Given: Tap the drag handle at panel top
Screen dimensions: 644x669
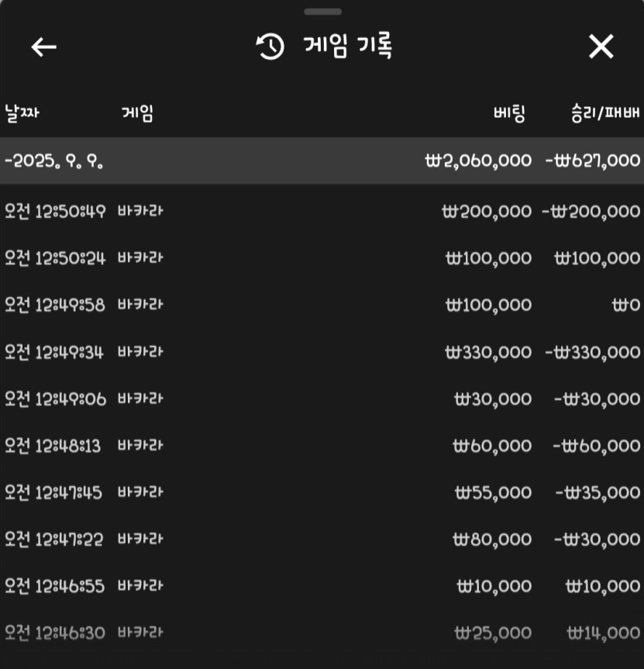Looking at the screenshot, I should 322,12.
